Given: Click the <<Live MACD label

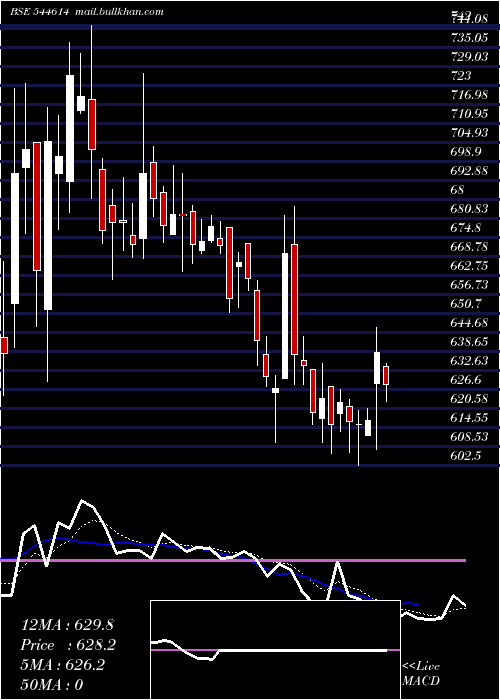Looking at the screenshot, I should (421, 673).
